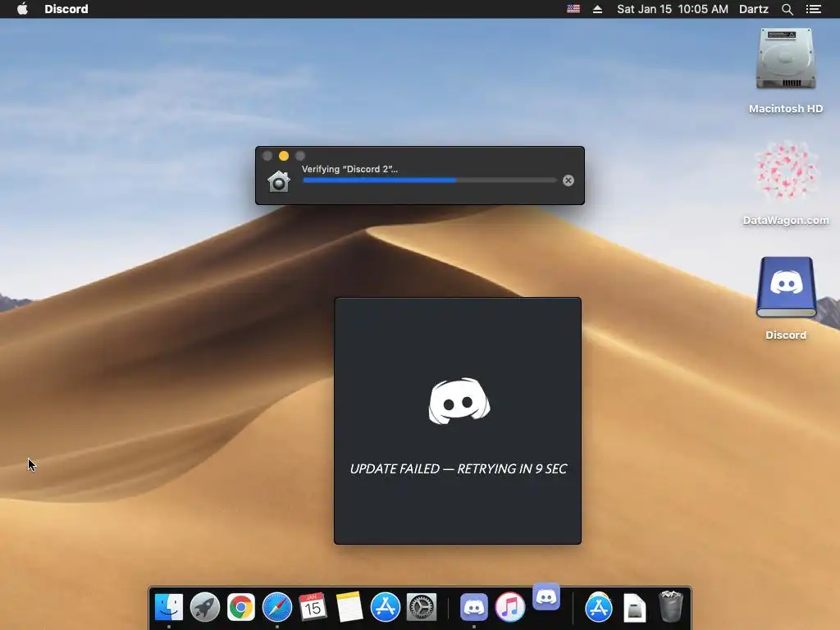Open Notes from the dock
The height and width of the screenshot is (630, 840).
pos(349,608)
